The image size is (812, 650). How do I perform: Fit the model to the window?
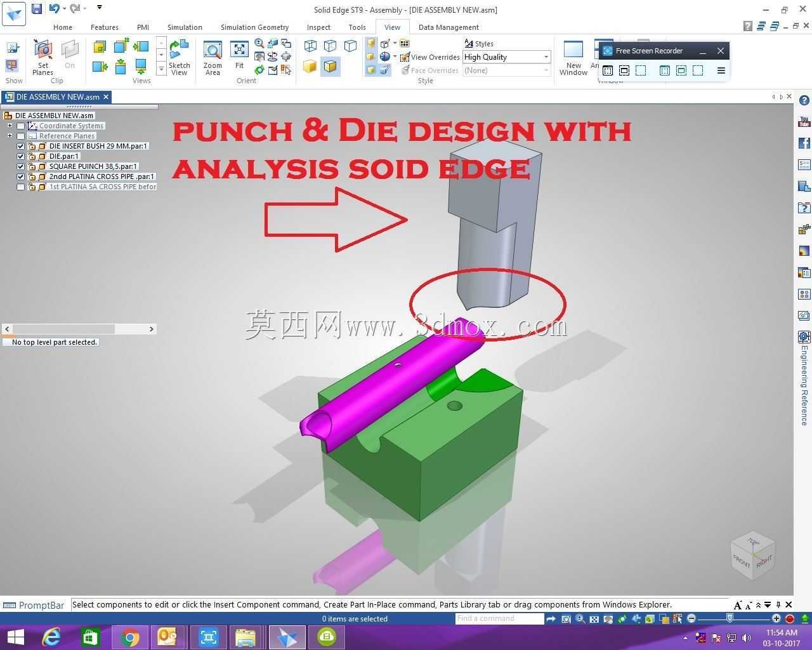click(239, 55)
